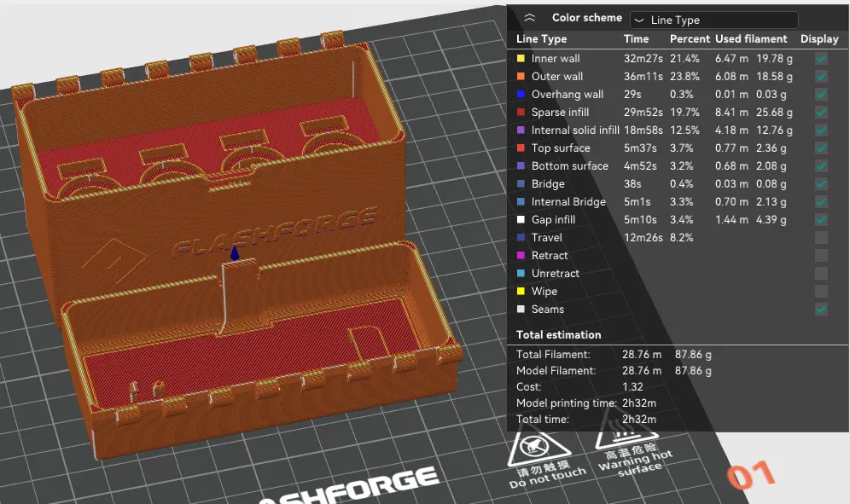
Task: Click the Outer wall orange color swatch
Action: coord(521,77)
